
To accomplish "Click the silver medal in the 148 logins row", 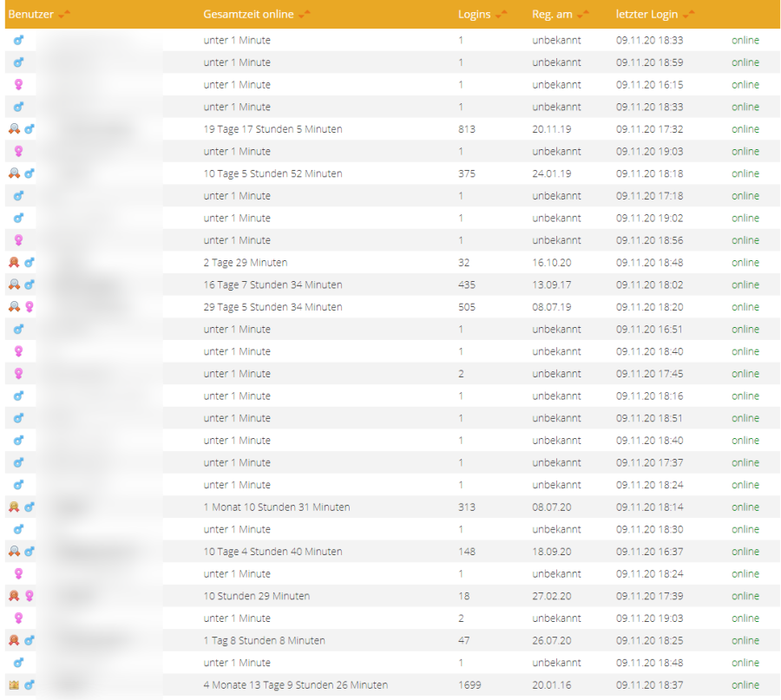I will [14, 552].
